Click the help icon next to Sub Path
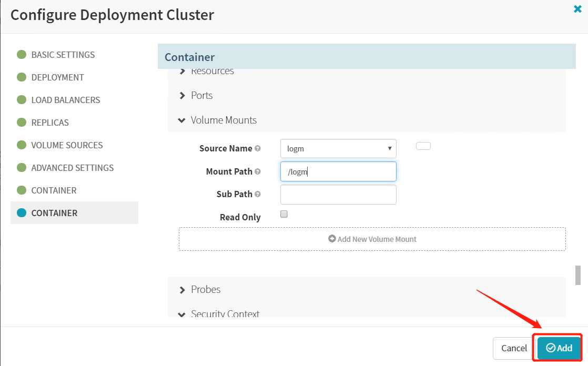This screenshot has width=588, height=366. click(258, 195)
